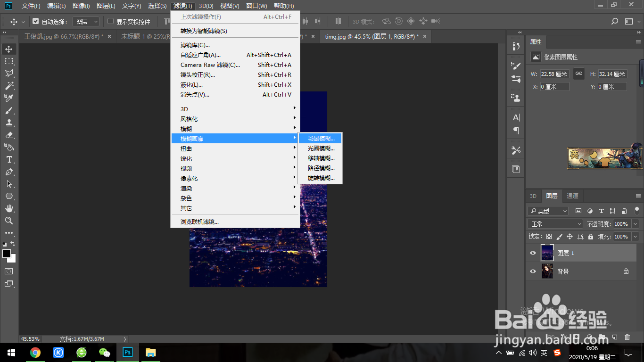Viewport: 644px width, 362px height.
Task: Open the Character panel icon
Action: pyautogui.click(x=516, y=117)
